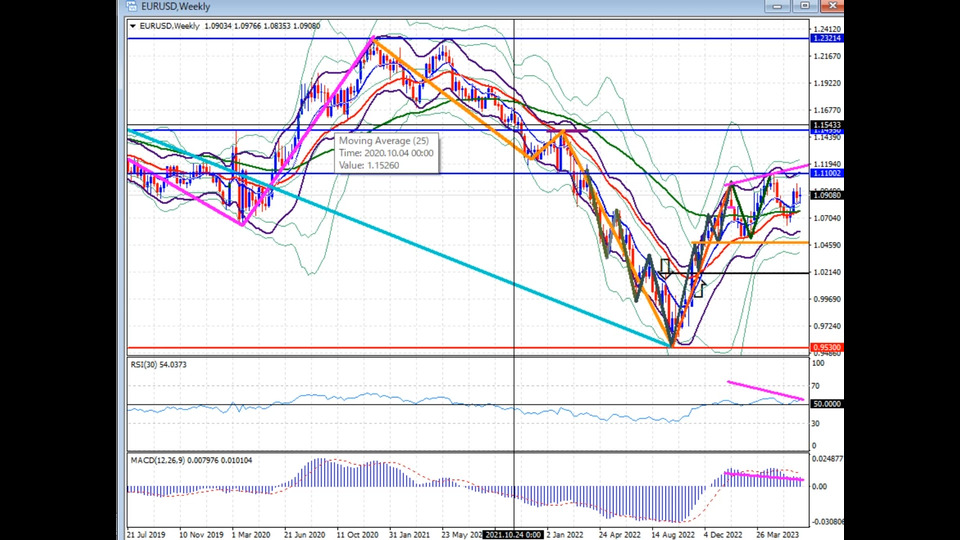Click date axis label '14 Aug 2022'
Image resolution: width=960 pixels, height=540 pixels.
pyautogui.click(x=673, y=534)
